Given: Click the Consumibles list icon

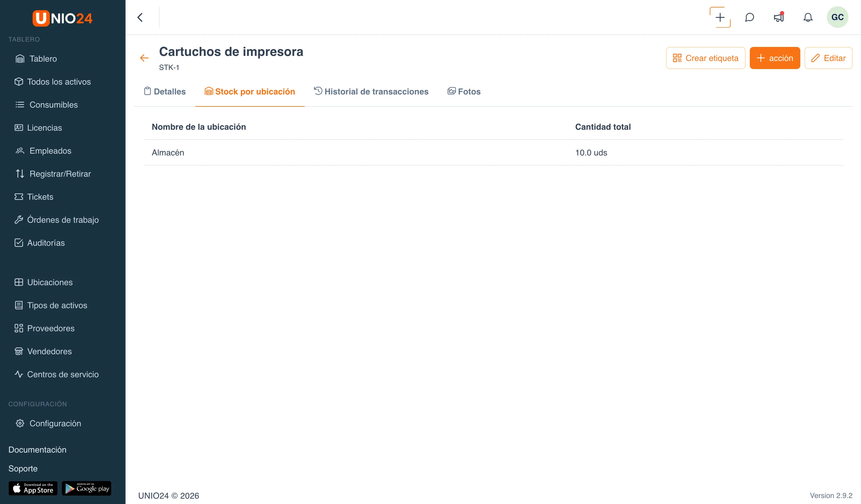Looking at the screenshot, I should 20,105.
